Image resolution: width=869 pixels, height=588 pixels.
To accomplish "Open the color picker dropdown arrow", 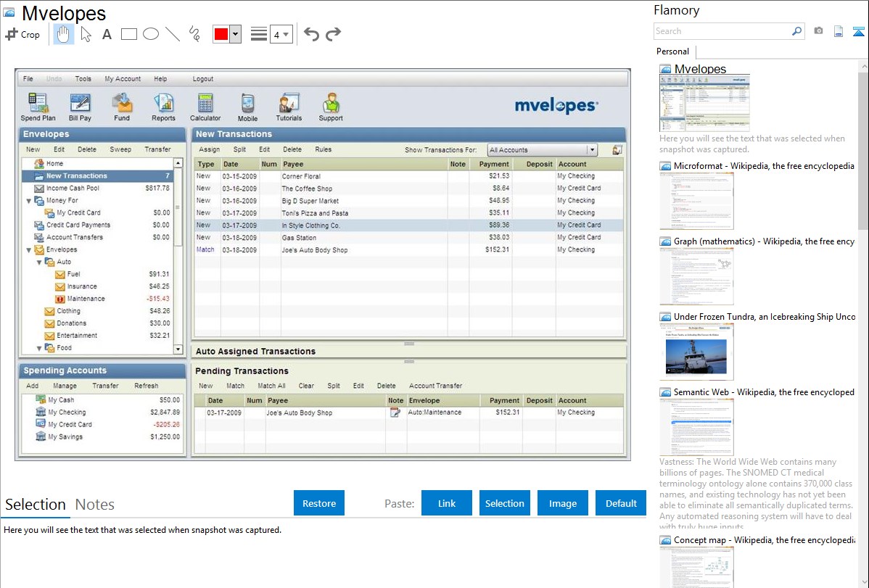I will coord(235,34).
